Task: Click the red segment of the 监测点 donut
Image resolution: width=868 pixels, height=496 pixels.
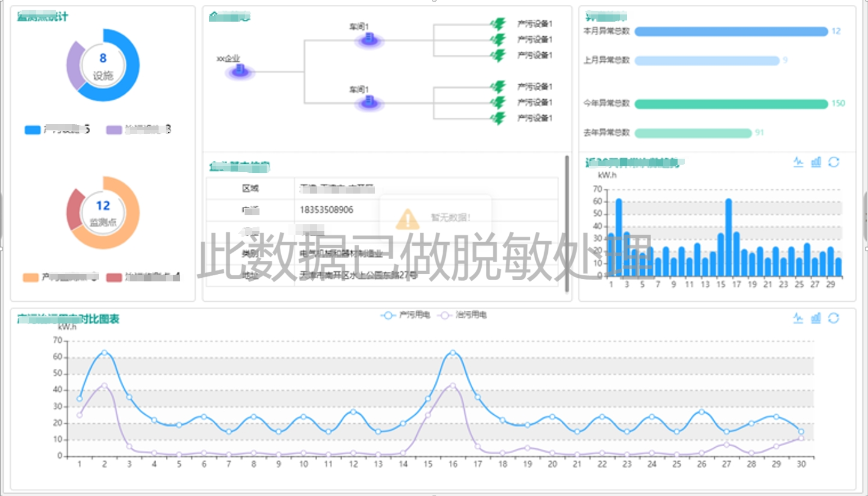Action: (x=74, y=210)
